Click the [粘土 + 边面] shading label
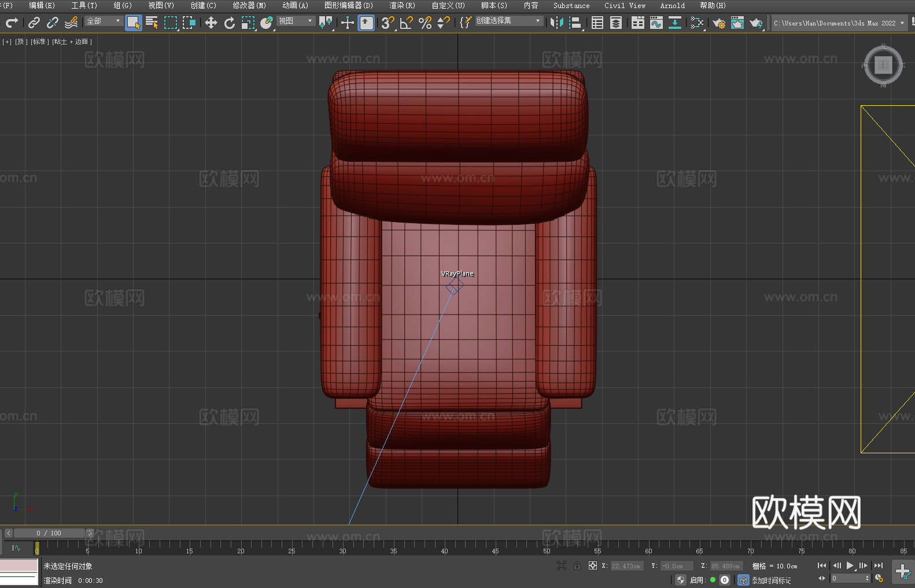 coord(72,42)
